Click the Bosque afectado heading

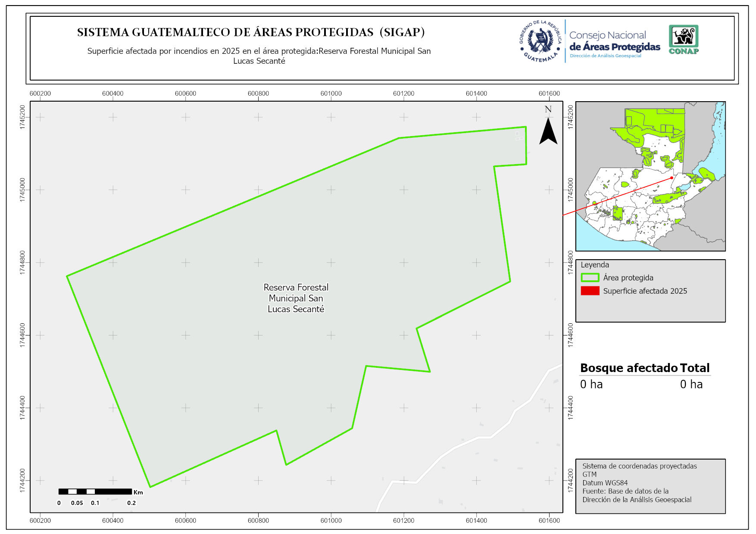[x=629, y=368]
